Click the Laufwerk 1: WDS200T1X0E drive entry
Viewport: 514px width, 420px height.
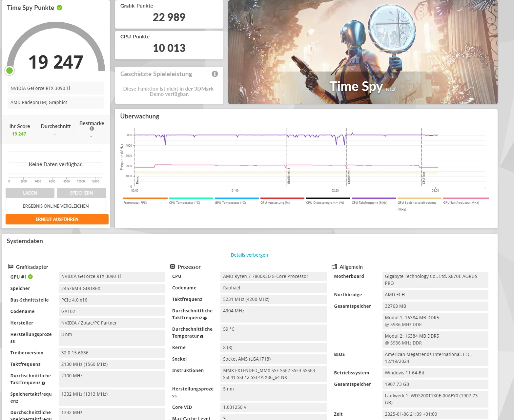(x=435, y=399)
